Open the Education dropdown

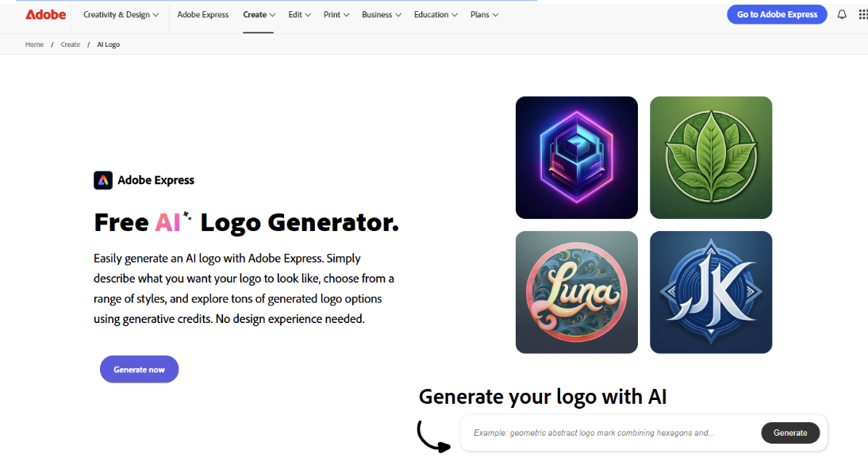pyautogui.click(x=436, y=14)
